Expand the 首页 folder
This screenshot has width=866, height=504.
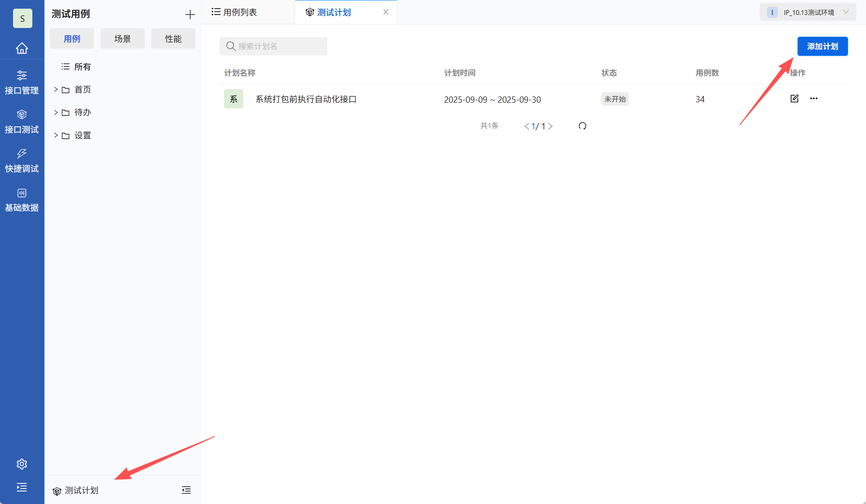click(x=56, y=89)
